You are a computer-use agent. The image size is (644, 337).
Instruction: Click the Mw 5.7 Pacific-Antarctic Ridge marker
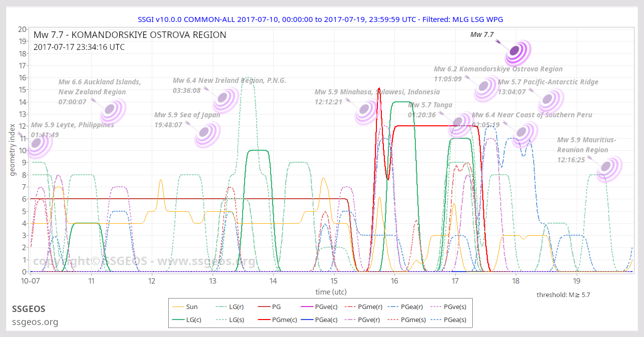pos(551,102)
